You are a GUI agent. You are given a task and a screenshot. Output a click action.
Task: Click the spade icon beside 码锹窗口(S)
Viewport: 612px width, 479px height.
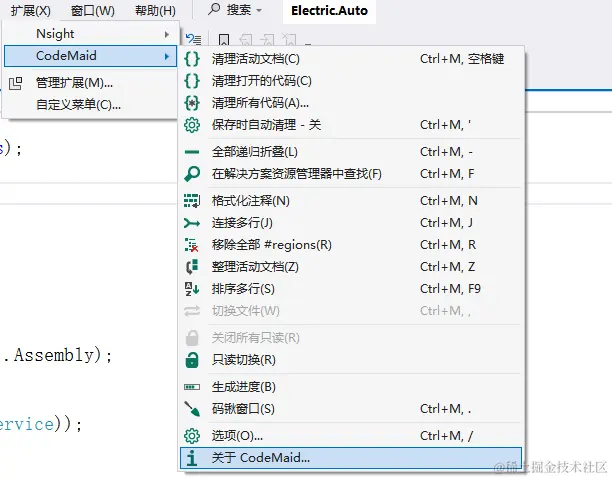pyautogui.click(x=192, y=409)
